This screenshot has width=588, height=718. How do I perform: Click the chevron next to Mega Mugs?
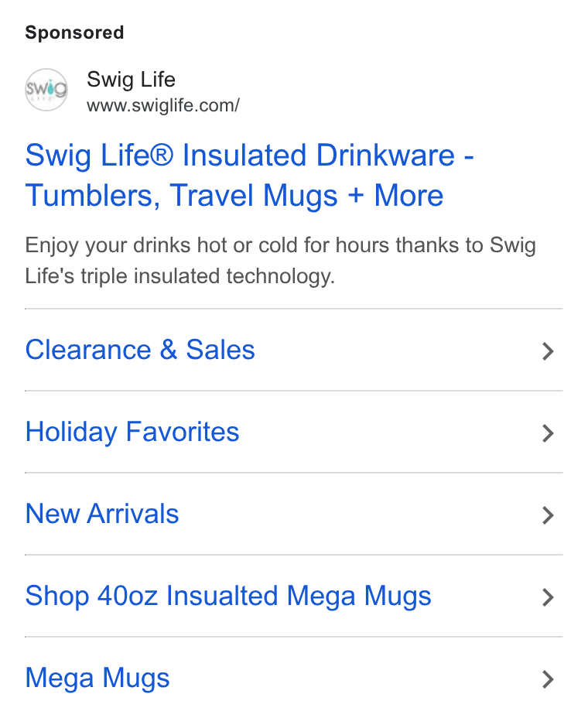click(x=549, y=679)
